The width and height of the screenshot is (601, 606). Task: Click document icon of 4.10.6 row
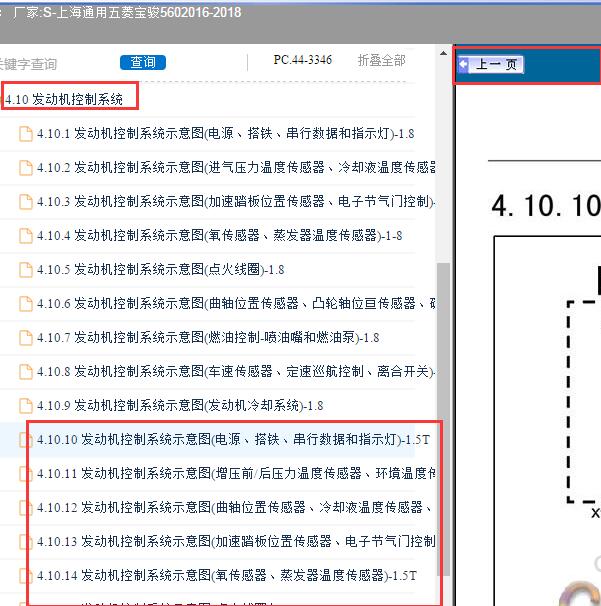(x=26, y=304)
